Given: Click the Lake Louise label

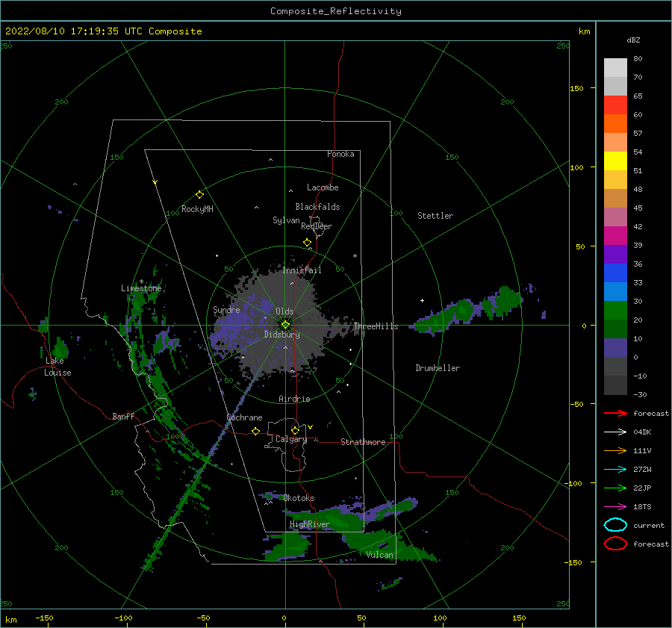Looking at the screenshot, I should [57, 367].
